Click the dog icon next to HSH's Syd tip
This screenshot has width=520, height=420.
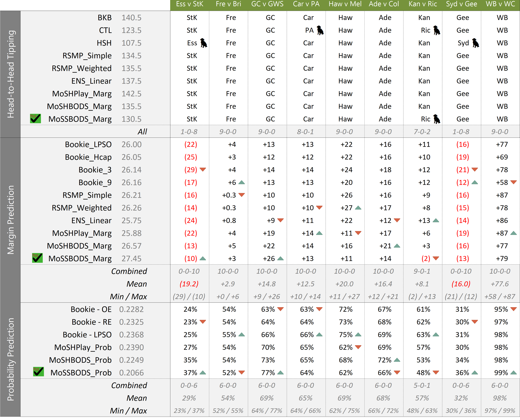click(x=475, y=43)
